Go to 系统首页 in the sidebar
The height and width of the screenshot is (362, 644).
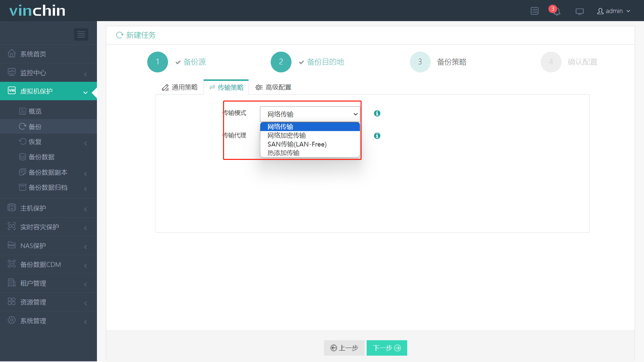(48, 54)
